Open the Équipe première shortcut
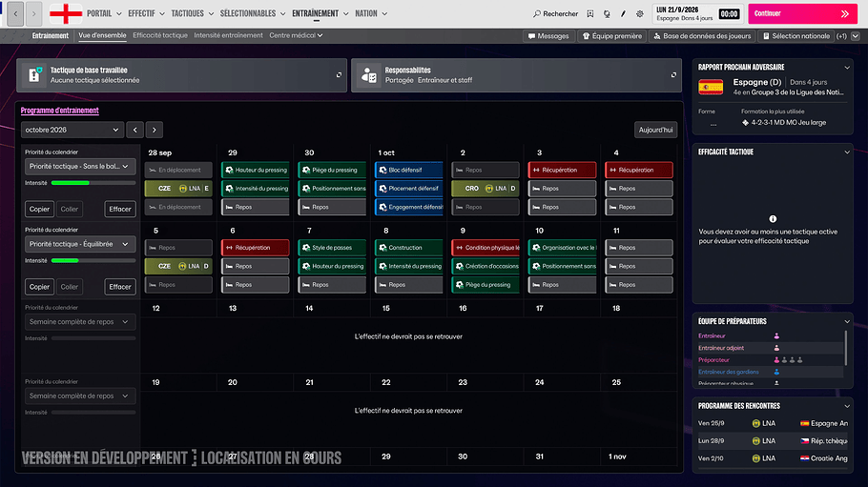 point(612,36)
